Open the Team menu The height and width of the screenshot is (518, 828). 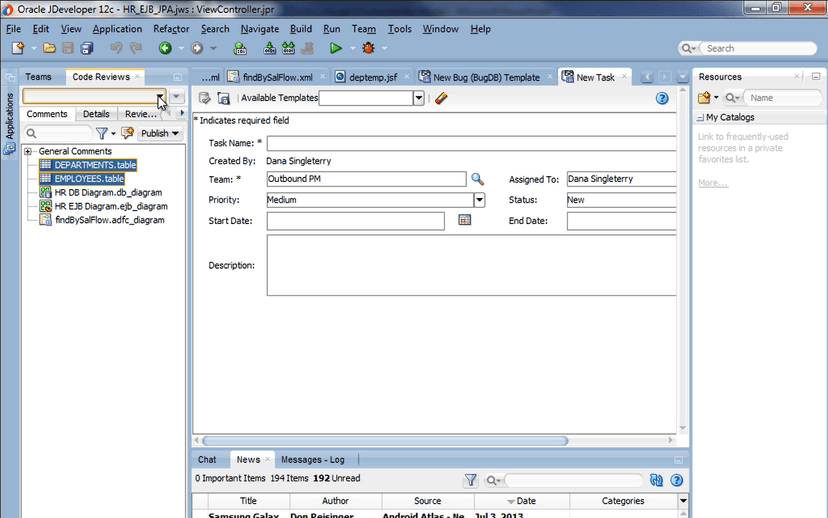364,29
